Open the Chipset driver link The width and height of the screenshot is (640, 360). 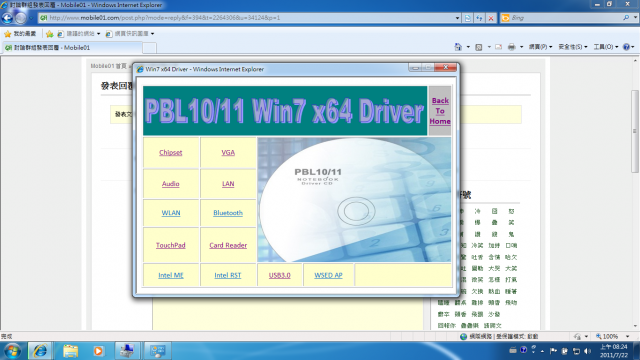tap(171, 152)
